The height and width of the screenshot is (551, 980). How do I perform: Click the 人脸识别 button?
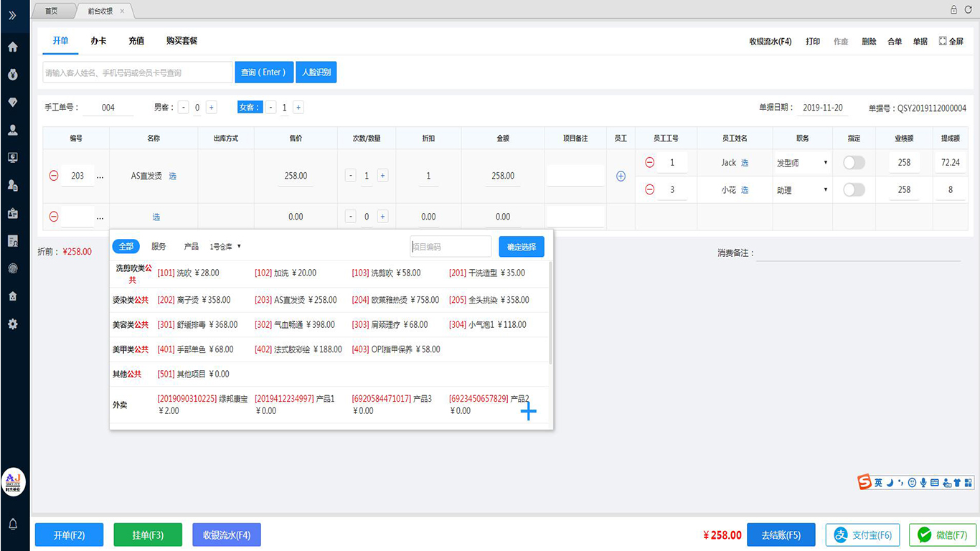pyautogui.click(x=316, y=72)
